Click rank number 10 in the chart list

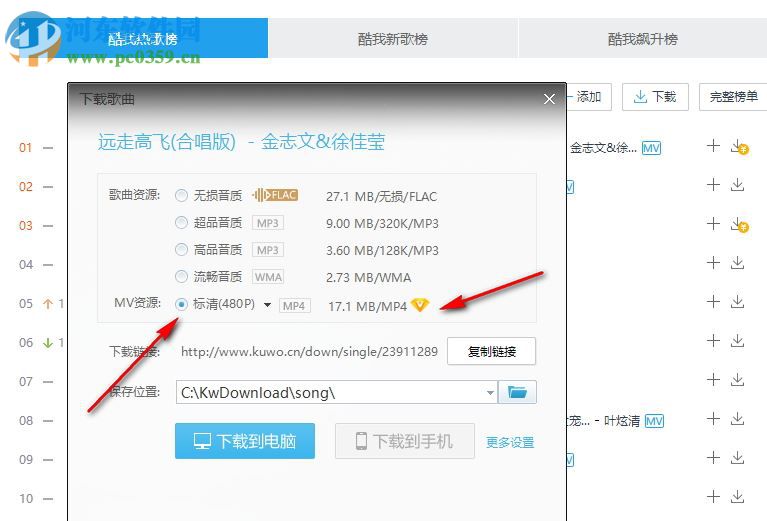click(x=26, y=499)
